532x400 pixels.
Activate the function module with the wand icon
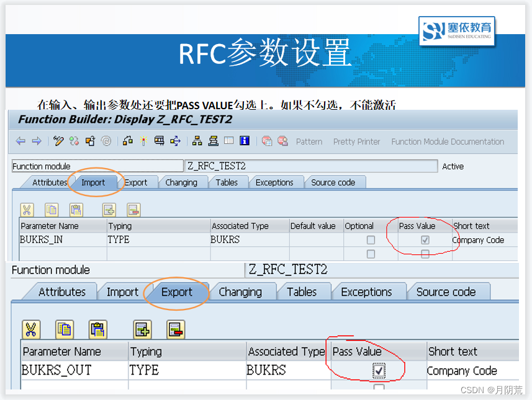pyautogui.click(x=144, y=141)
